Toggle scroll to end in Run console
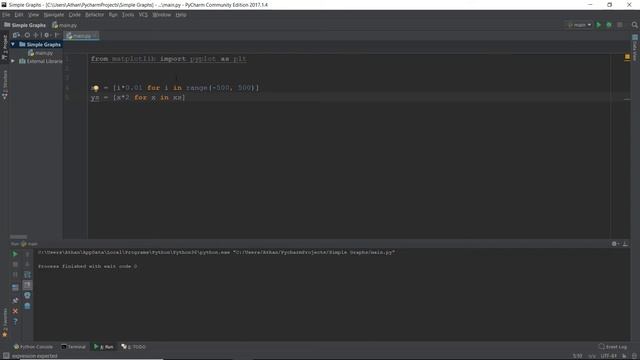Viewport: 640px width, 360px height. [27, 285]
